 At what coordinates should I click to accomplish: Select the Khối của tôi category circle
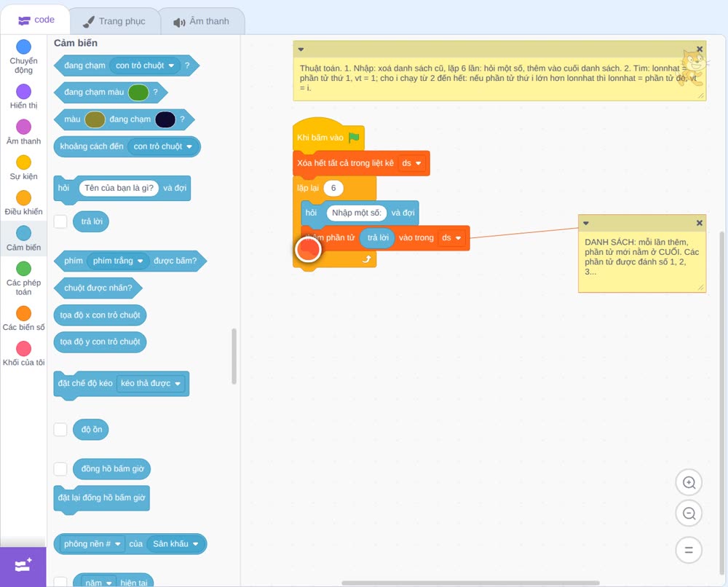click(x=24, y=348)
